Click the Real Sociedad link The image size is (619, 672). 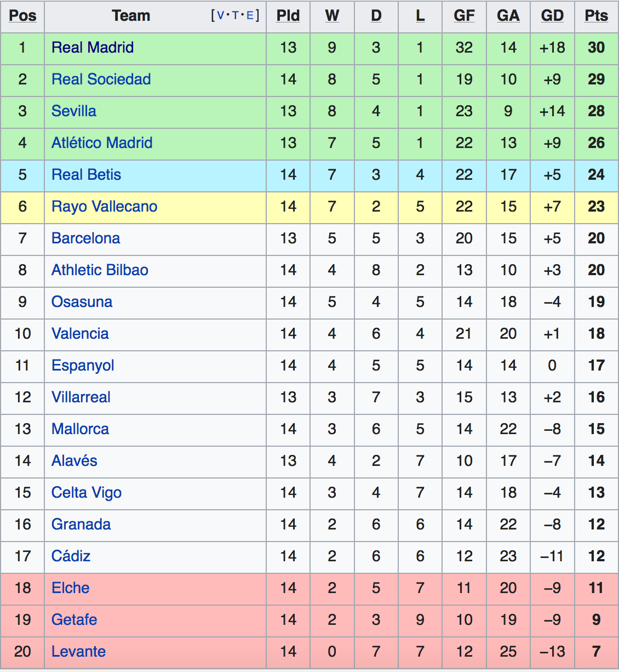click(101, 79)
